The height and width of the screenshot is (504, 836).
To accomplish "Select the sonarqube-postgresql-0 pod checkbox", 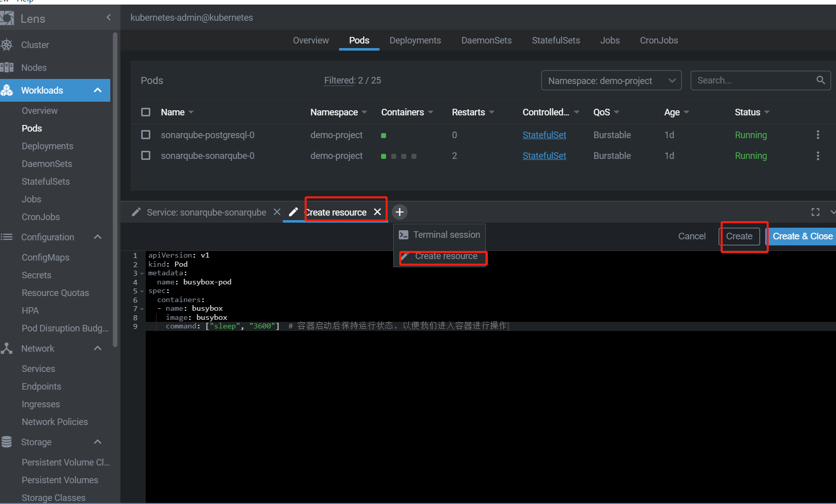I will tap(146, 135).
